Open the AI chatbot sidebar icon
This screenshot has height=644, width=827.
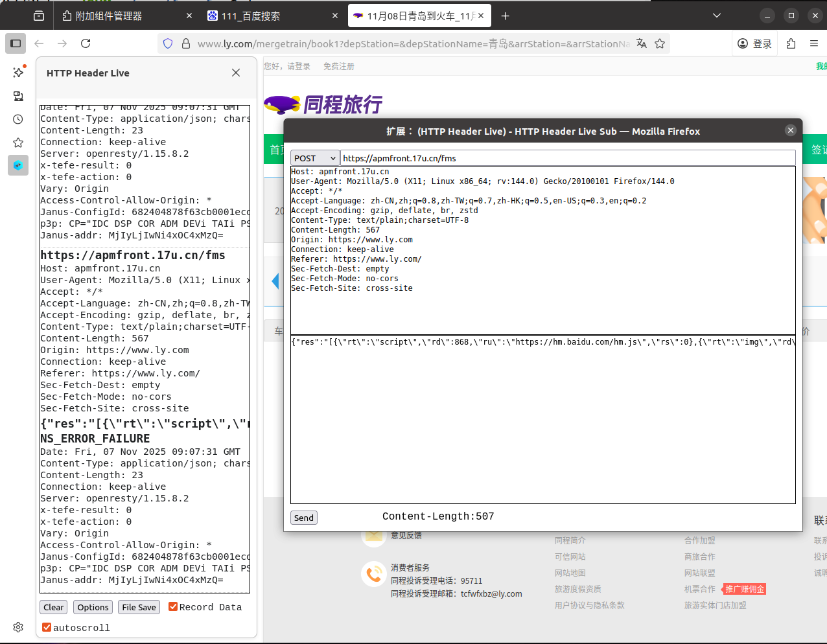point(18,72)
